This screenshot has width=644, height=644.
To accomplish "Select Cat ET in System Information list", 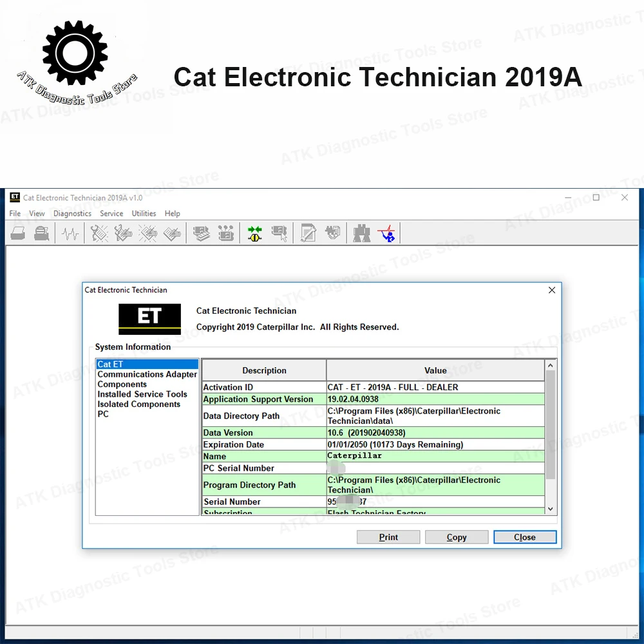I will click(x=147, y=365).
